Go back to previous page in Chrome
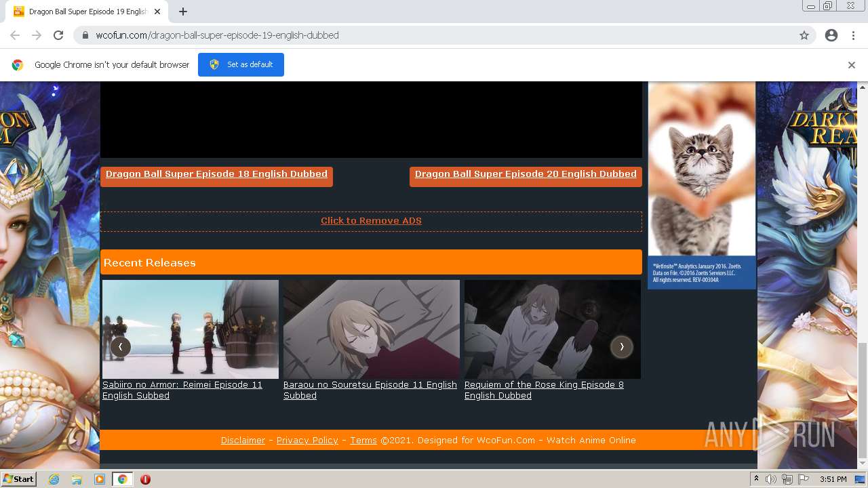Screen dimensions: 868x488 point(15,35)
